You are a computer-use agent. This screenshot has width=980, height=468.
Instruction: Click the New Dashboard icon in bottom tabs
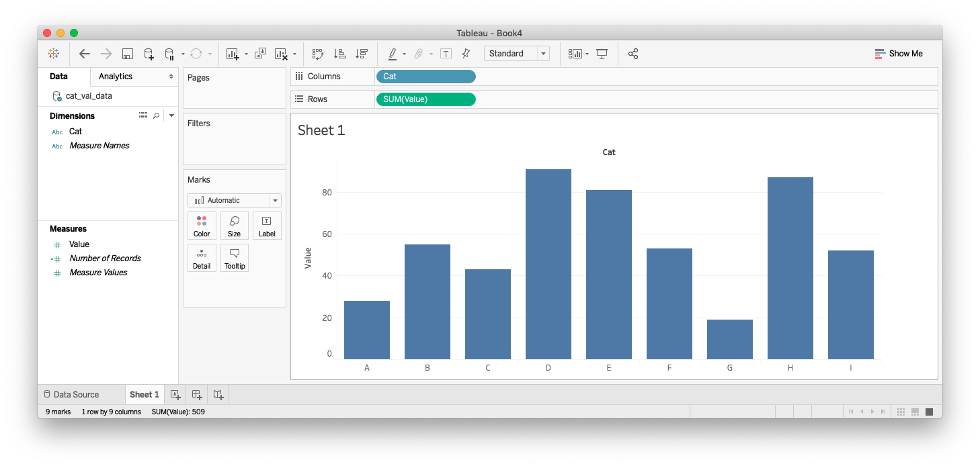tap(196, 395)
